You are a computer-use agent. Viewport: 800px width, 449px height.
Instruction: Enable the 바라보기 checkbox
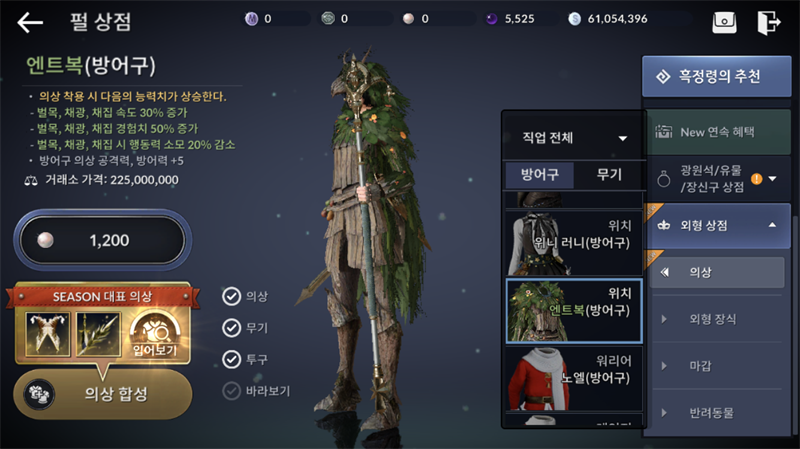(x=232, y=391)
